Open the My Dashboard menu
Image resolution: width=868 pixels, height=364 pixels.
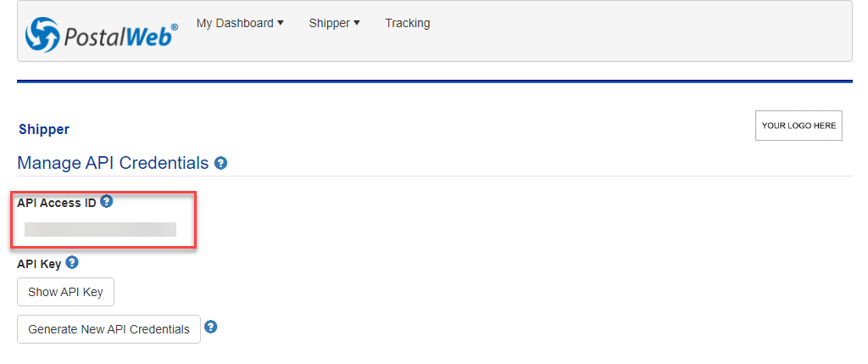tap(240, 23)
